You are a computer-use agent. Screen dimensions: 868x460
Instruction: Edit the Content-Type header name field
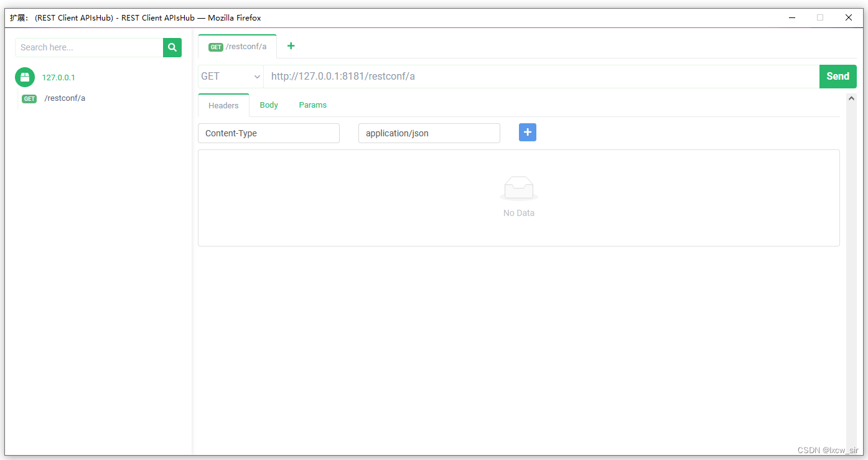coord(269,133)
